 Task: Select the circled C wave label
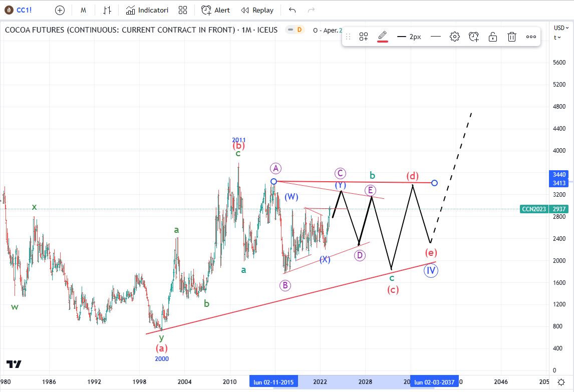point(340,173)
